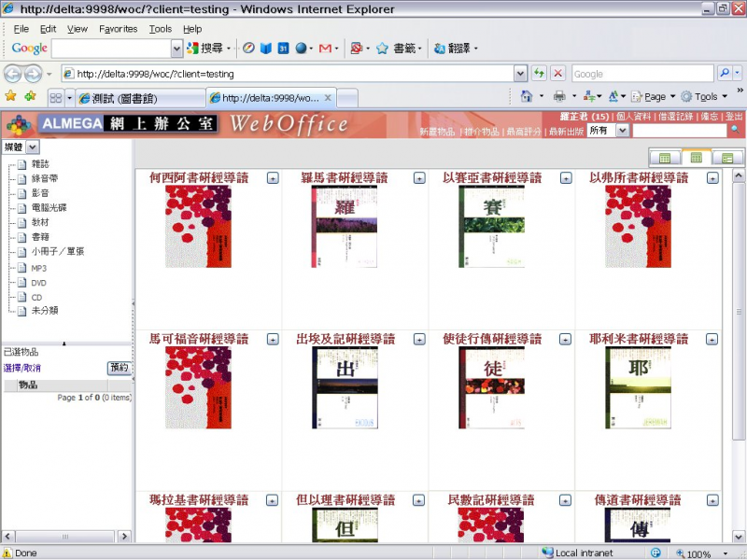Click the vertical scrollbar thumb of book grid
Image resolution: width=747 pixels, height=560 pixels.
[x=739, y=312]
